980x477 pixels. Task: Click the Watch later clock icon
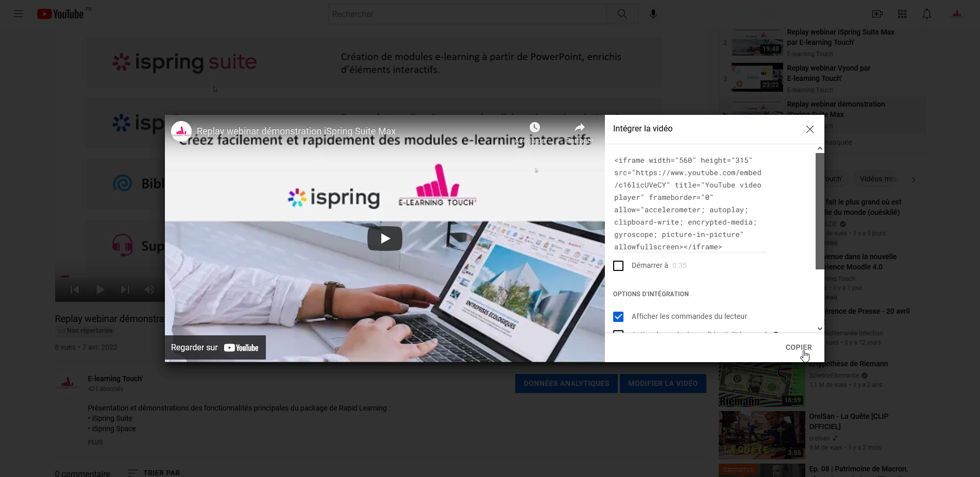click(534, 128)
